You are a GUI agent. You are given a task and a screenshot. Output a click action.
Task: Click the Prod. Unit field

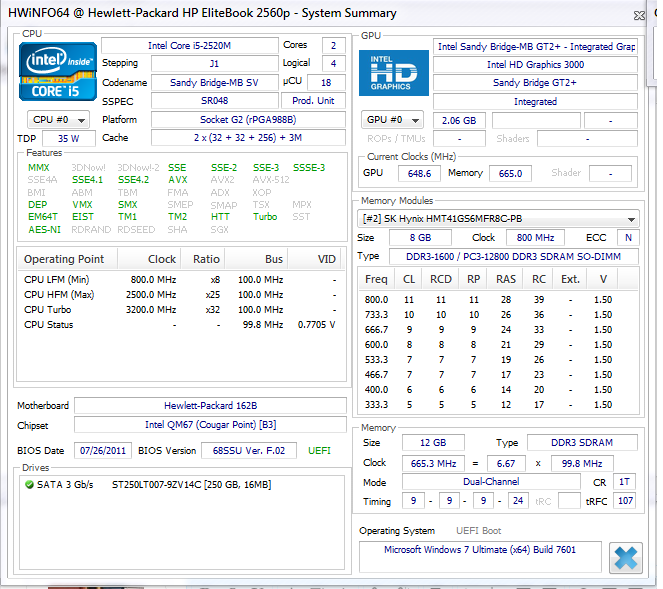(x=319, y=101)
